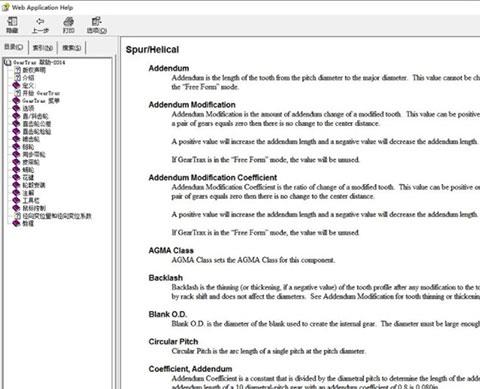Click the Spur/Helical heading in content pane

(x=152, y=50)
